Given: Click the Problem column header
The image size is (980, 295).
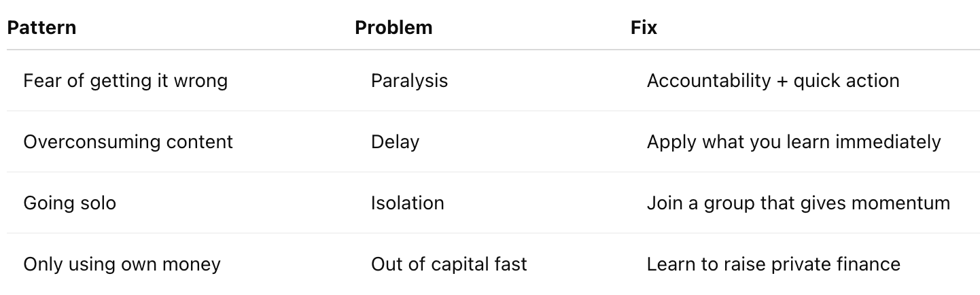Looking at the screenshot, I should point(393,28).
